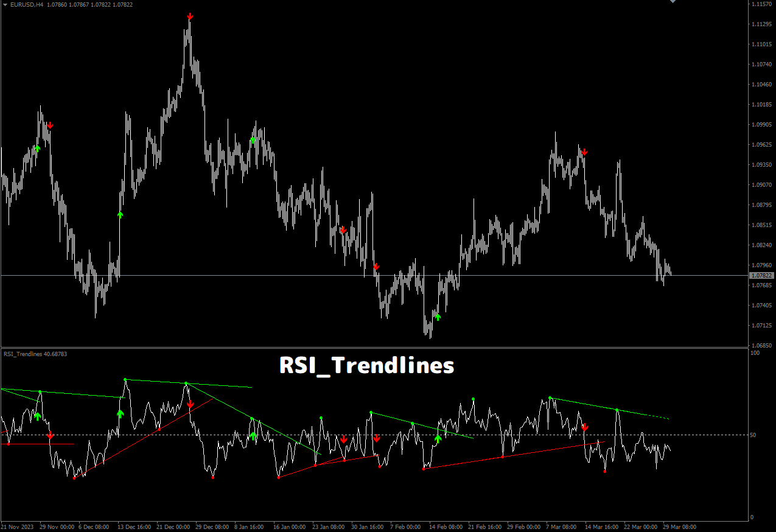
Task: Click the red dot at the RSI trough
Action: [x=75, y=479]
